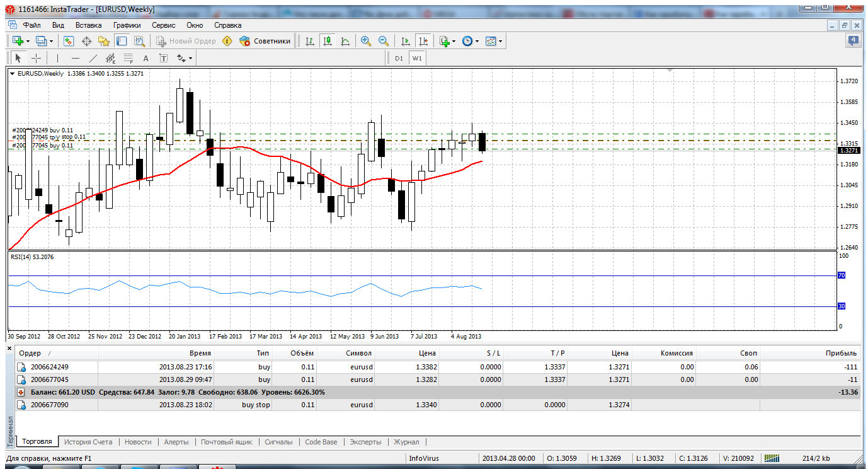The height and width of the screenshot is (469, 868).
Task: Toggle candlestick chart mode
Action: coord(327,41)
